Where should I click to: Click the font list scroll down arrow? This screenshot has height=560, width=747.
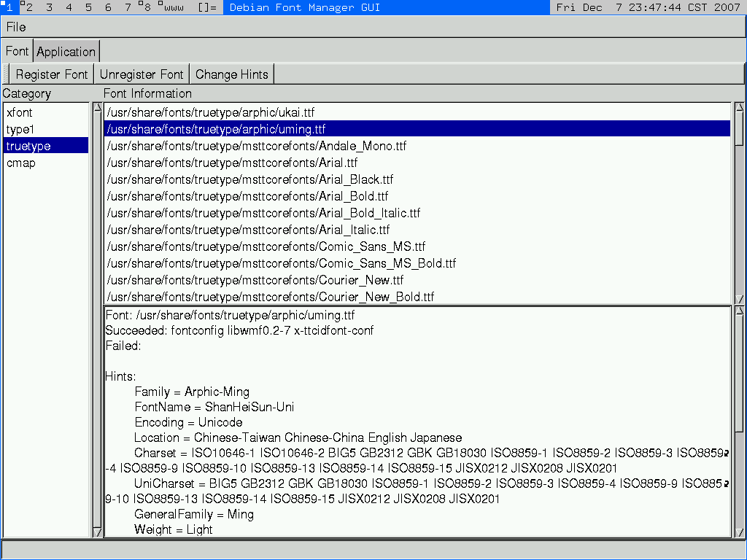[x=740, y=299]
